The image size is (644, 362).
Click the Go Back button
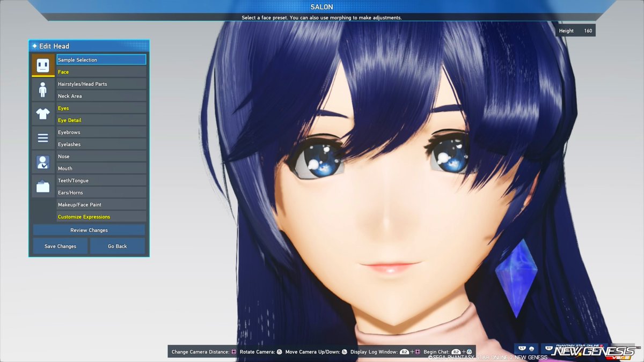tap(118, 246)
